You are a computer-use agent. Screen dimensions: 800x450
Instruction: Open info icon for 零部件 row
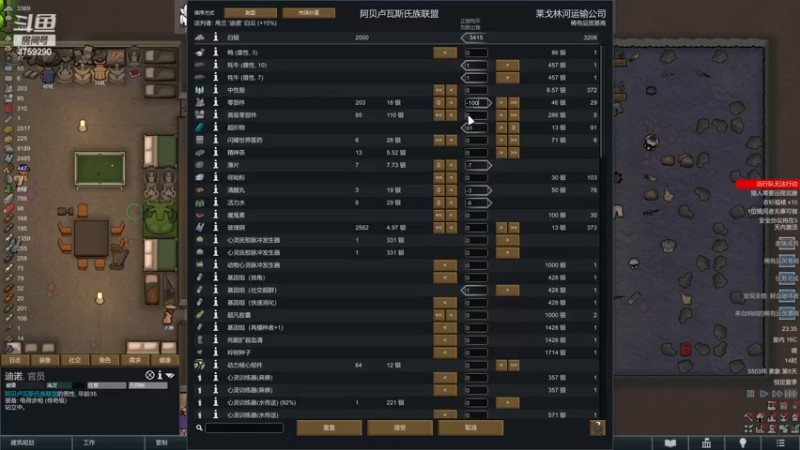click(215, 103)
